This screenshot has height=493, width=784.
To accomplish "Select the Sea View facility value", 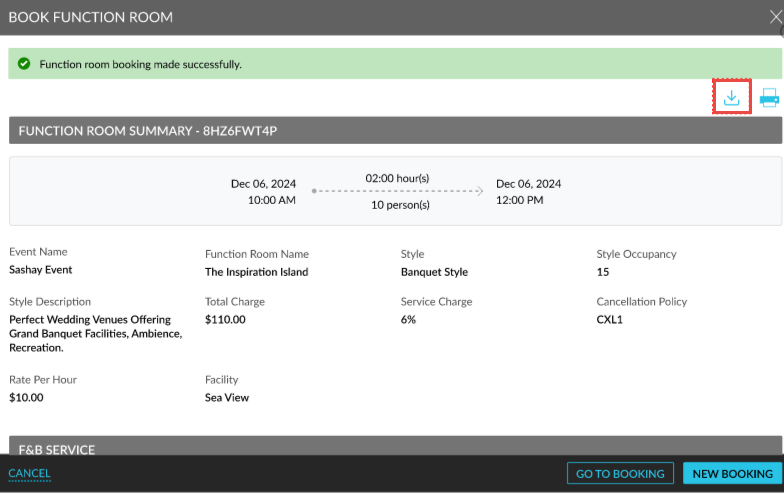I will (227, 398).
